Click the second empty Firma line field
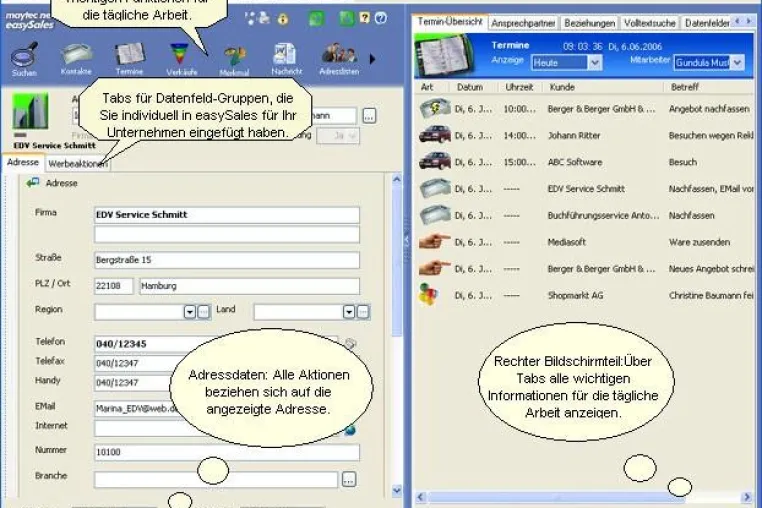 coord(227,234)
